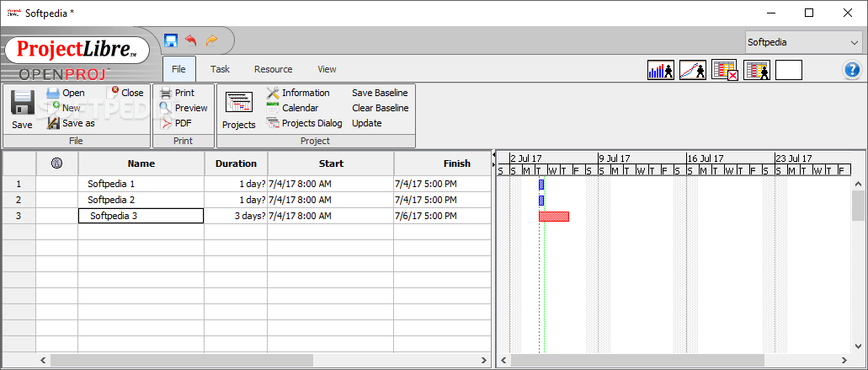Select the 3 days? duration cell
This screenshot has width=868, height=370.
click(x=236, y=216)
